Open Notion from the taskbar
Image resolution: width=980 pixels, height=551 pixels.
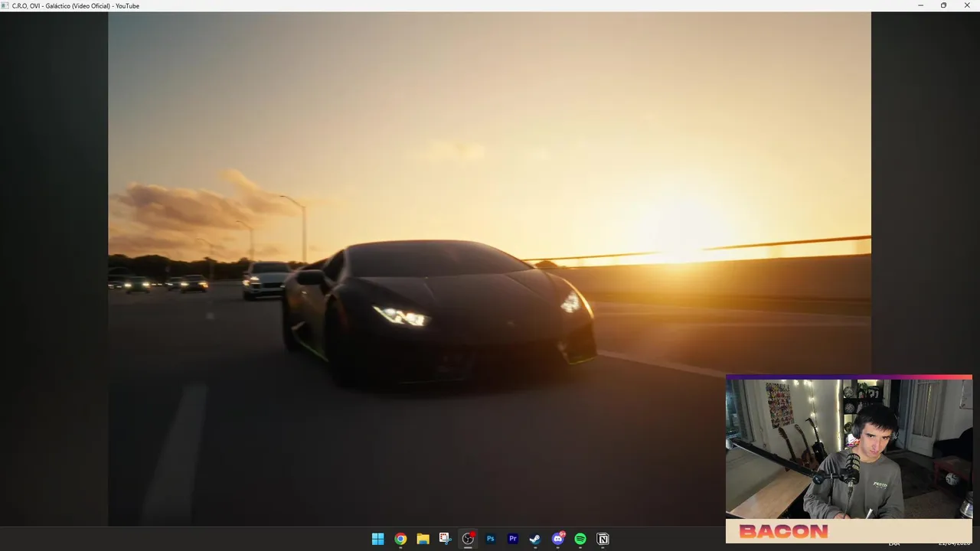pyautogui.click(x=603, y=539)
